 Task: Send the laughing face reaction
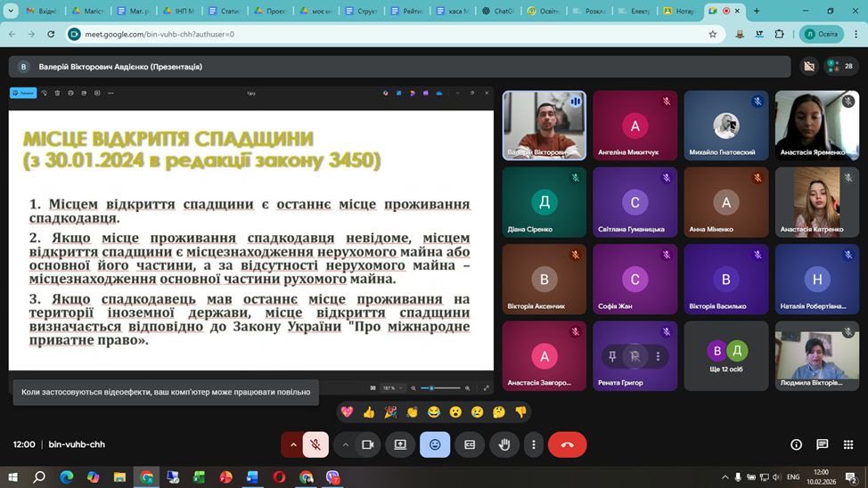click(434, 412)
